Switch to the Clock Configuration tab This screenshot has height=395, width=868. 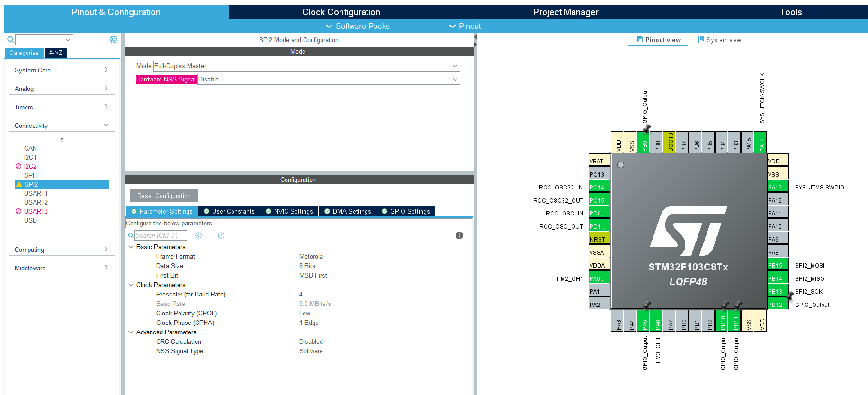(x=341, y=12)
